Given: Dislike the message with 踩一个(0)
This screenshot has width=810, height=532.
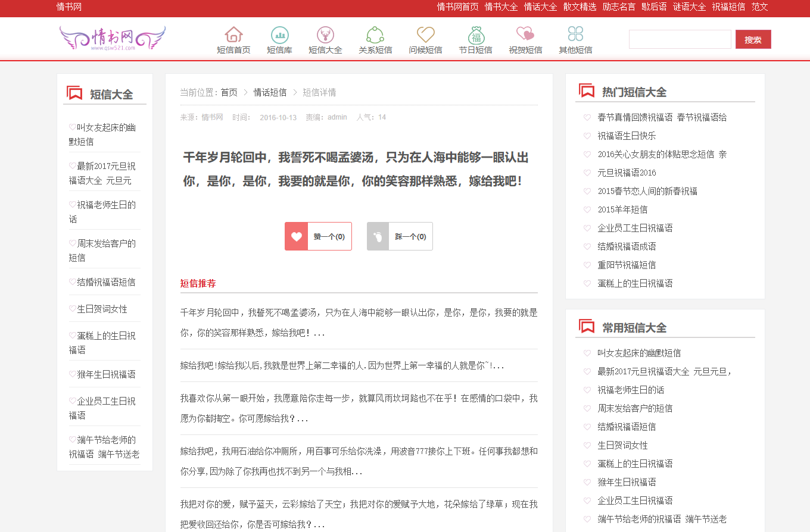Looking at the screenshot, I should pyautogui.click(x=400, y=236).
